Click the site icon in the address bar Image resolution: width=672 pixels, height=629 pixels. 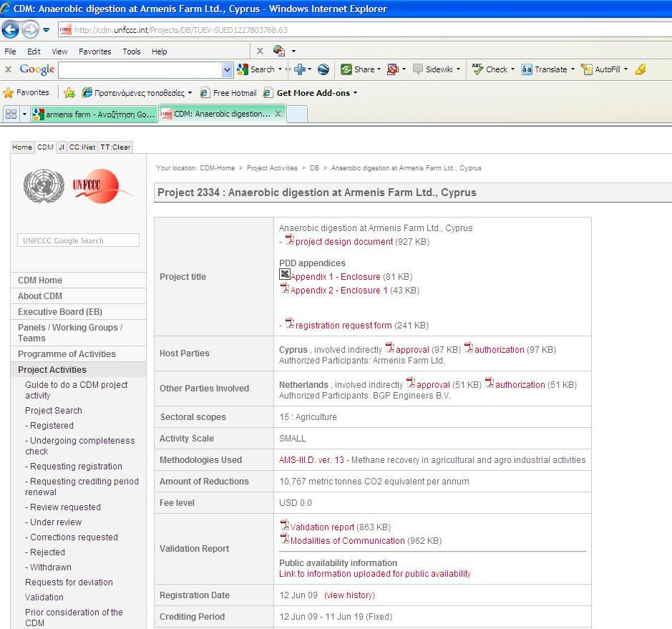coord(66,30)
